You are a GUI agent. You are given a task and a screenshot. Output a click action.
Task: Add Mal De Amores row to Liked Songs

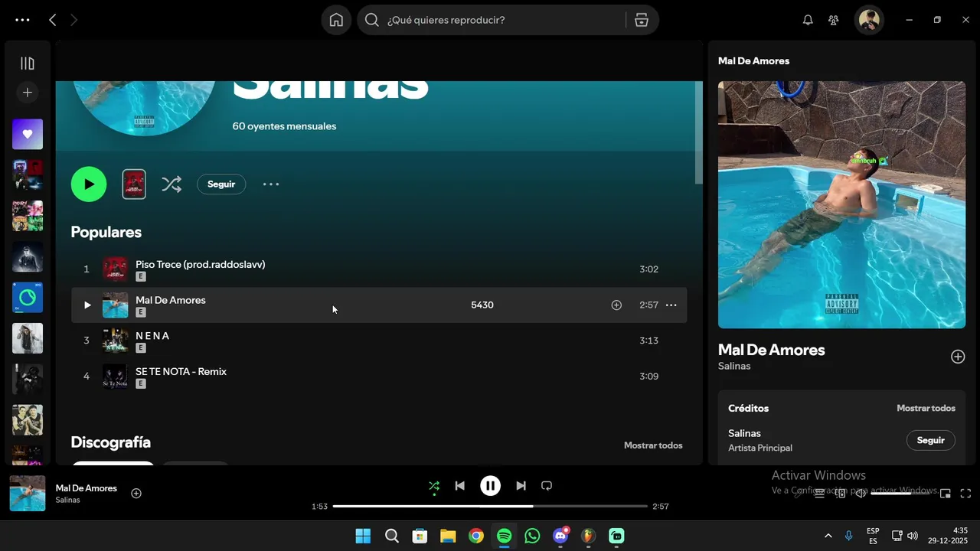pos(616,305)
